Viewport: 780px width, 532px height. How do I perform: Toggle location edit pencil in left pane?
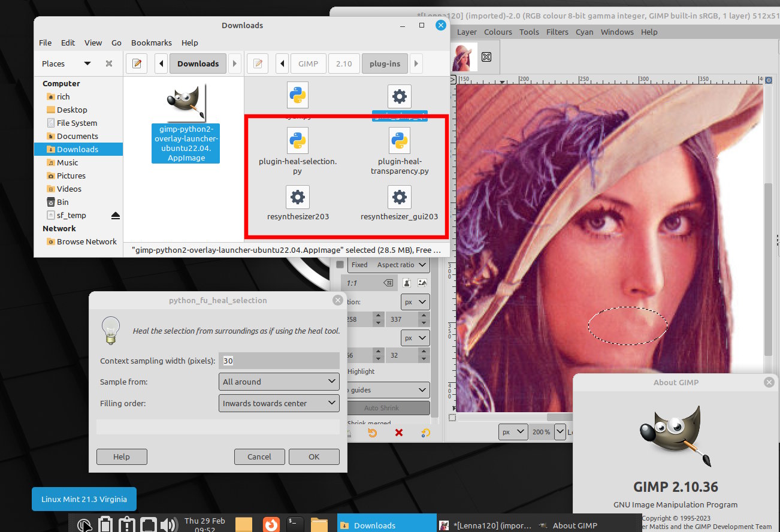(137, 64)
